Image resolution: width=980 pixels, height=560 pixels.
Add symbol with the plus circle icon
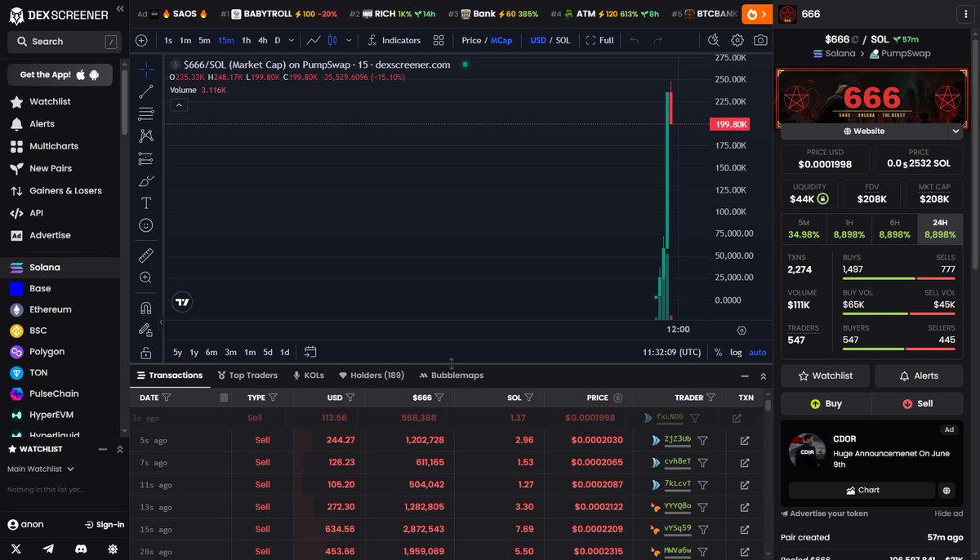click(141, 40)
